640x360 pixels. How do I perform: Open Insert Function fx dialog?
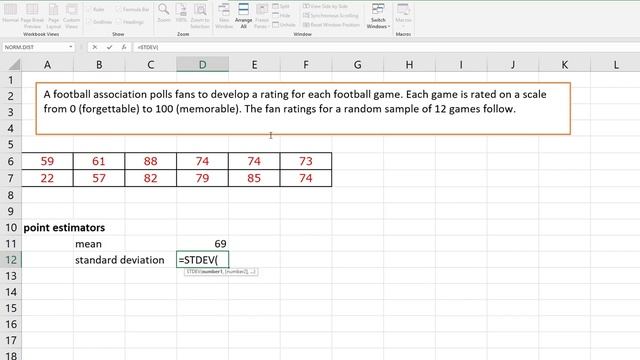tap(124, 47)
